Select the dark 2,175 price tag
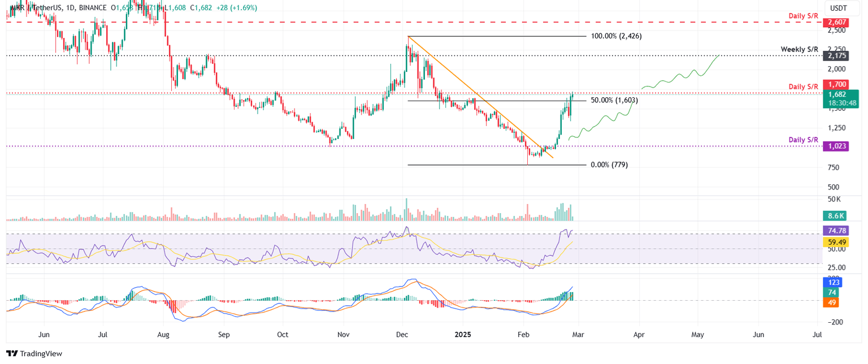 837,56
